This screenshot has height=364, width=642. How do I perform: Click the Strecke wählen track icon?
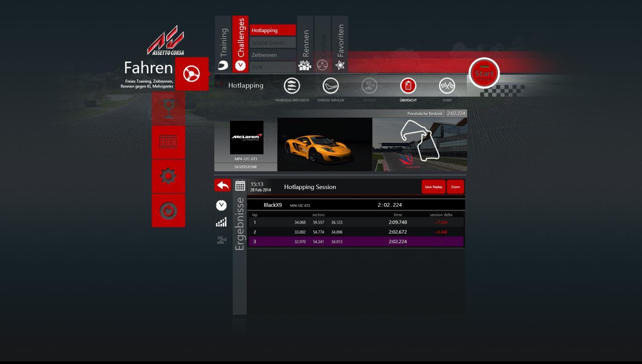331,85
